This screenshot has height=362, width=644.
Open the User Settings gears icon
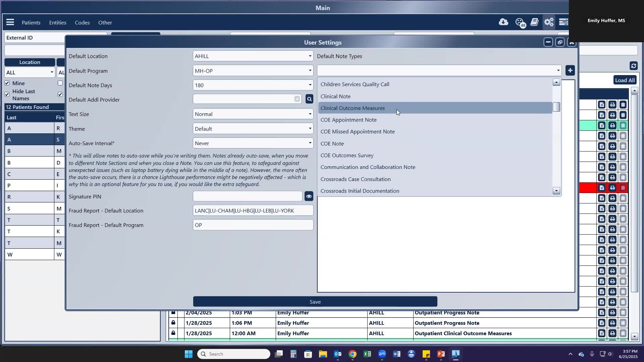[549, 22]
